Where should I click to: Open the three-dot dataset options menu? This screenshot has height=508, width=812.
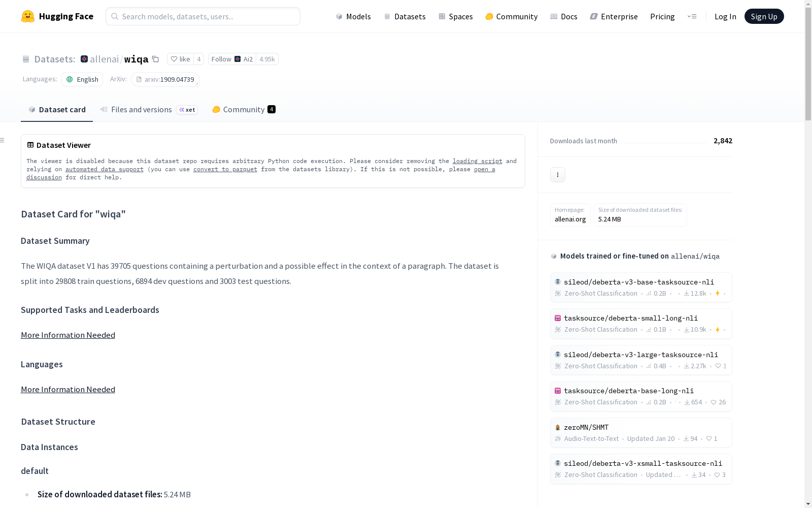pos(558,175)
